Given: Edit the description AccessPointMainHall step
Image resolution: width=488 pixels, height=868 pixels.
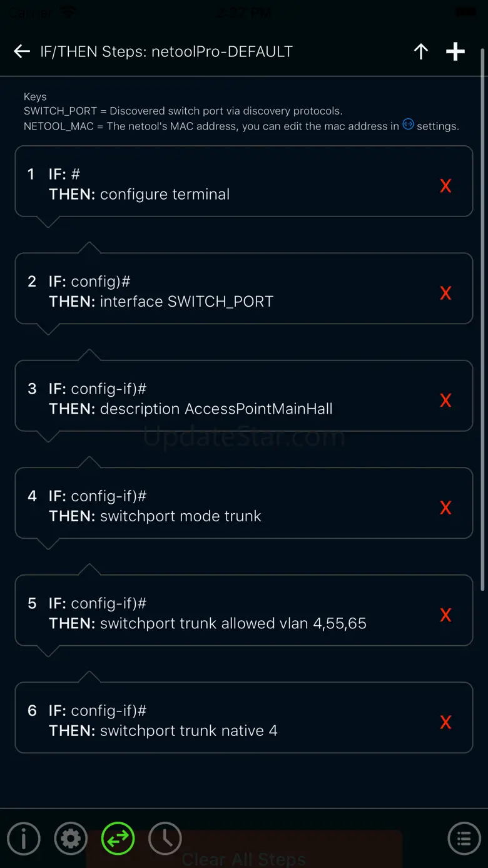Looking at the screenshot, I should click(219, 399).
